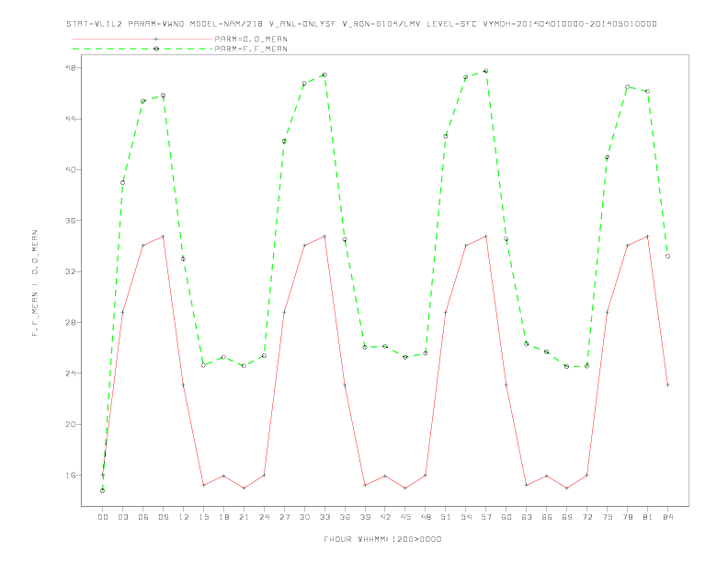Click y-axis tick label 44

click(x=73, y=119)
